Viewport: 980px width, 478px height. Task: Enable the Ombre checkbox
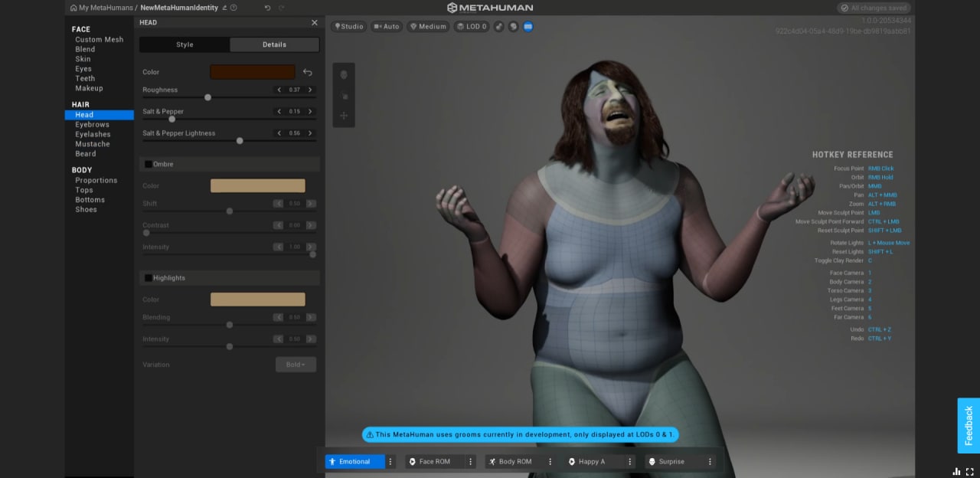(148, 164)
